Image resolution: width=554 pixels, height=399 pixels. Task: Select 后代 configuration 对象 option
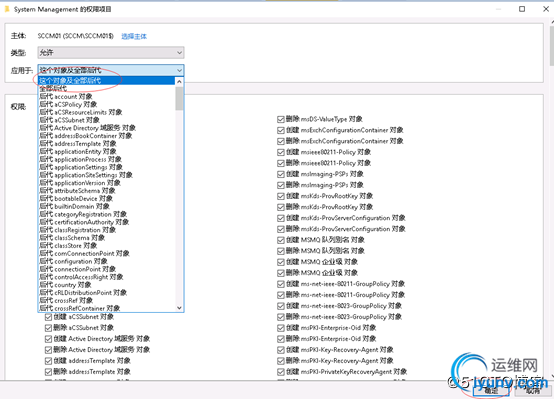pyautogui.click(x=106, y=261)
